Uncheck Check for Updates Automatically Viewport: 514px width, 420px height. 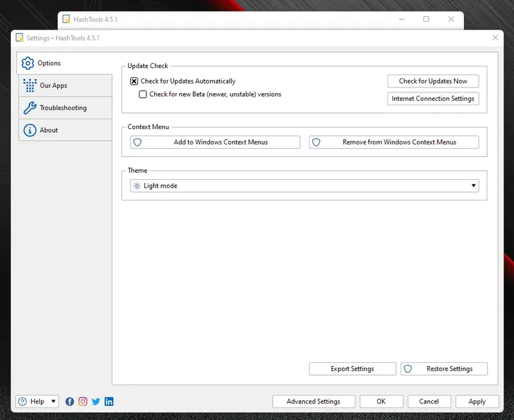click(134, 81)
